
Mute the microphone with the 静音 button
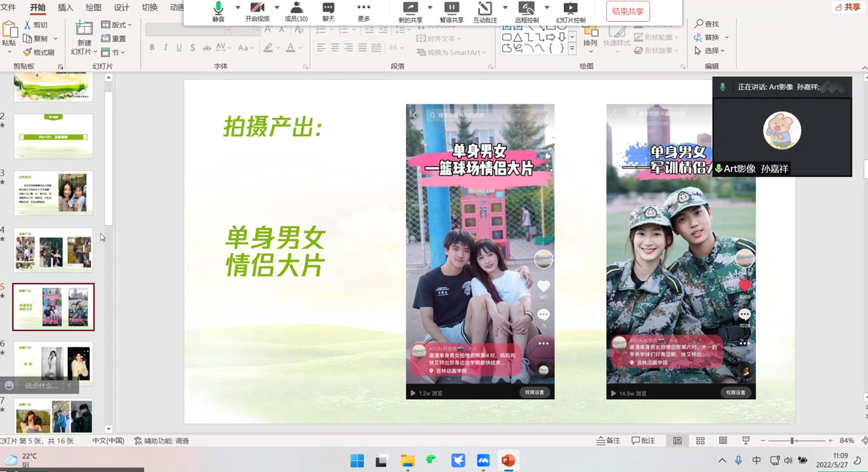pyautogui.click(x=218, y=11)
